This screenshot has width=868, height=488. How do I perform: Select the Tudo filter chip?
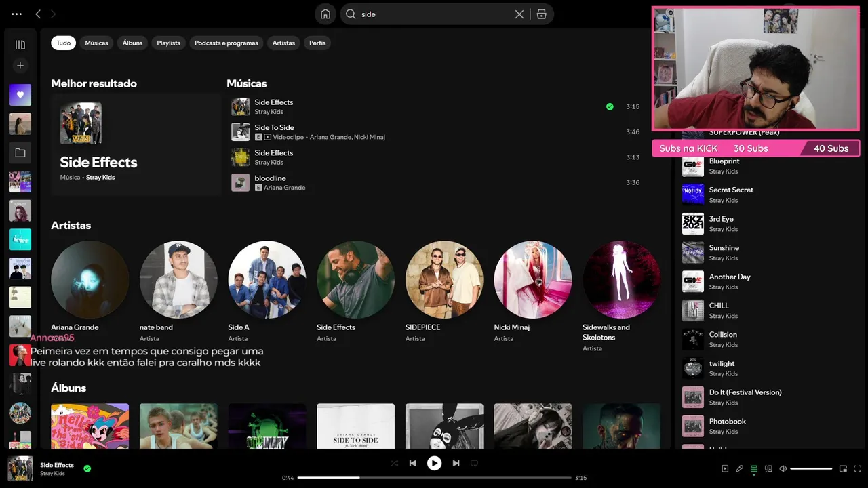(x=63, y=43)
